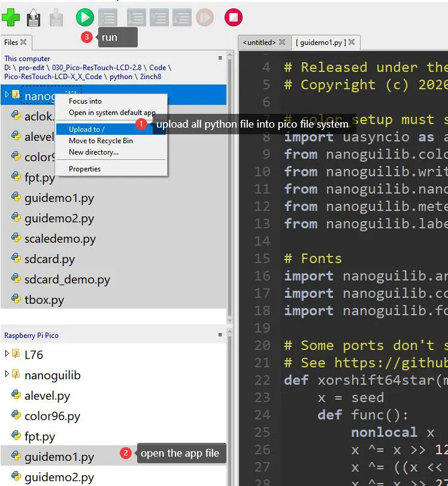Navigate to 2inch8 folder in breadcrumb
448x486 pixels.
point(150,77)
